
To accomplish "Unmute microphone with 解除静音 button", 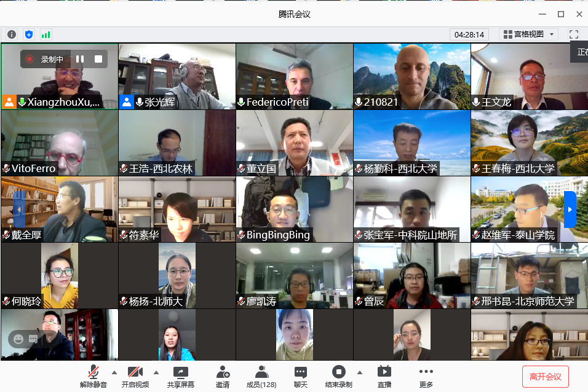I will click(x=93, y=376).
